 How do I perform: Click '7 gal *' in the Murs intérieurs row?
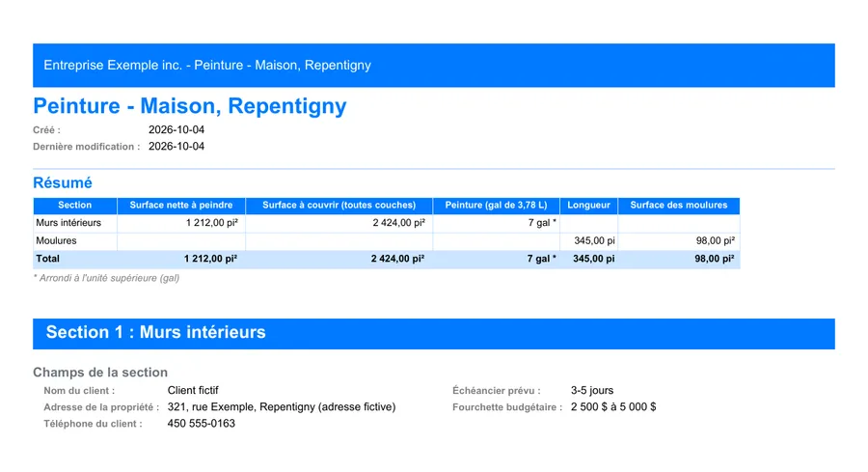542,223
